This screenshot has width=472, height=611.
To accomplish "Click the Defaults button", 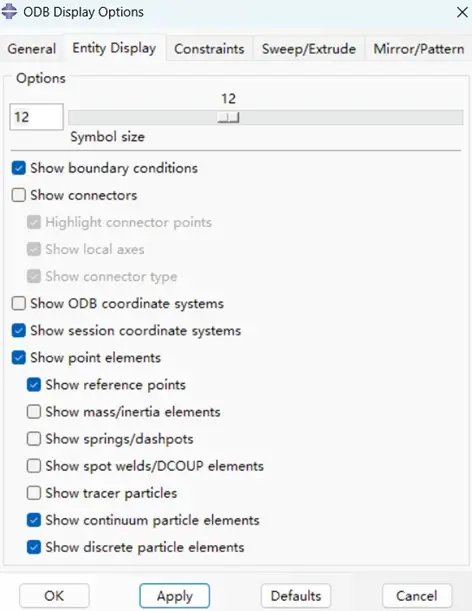I will click(x=296, y=596).
